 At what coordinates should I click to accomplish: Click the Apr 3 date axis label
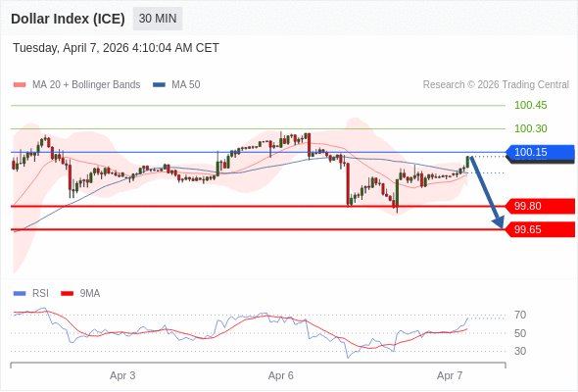(122, 375)
